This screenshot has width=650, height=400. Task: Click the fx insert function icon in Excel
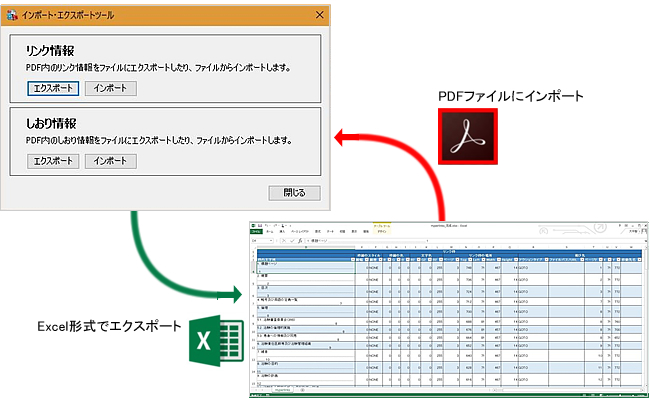point(300,241)
